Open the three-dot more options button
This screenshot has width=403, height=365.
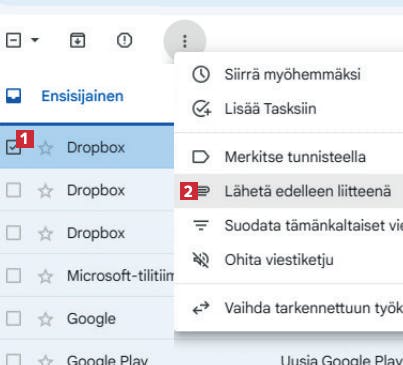coord(185,41)
